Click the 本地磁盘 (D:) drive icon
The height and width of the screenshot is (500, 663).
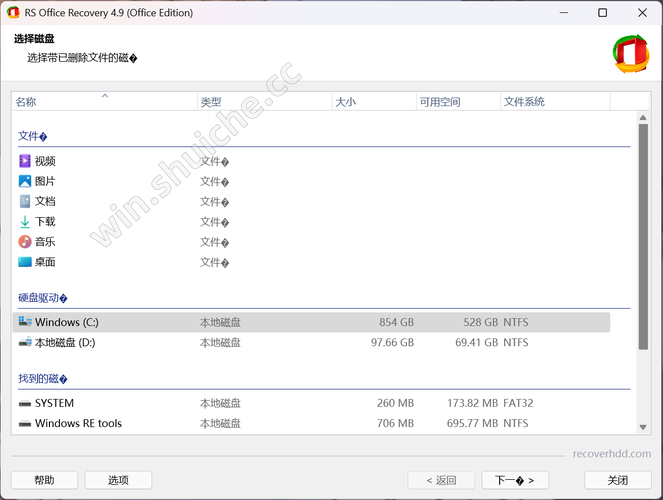click(25, 342)
